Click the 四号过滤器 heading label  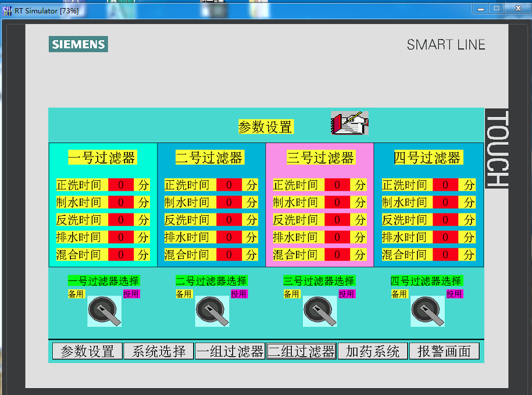(428, 158)
